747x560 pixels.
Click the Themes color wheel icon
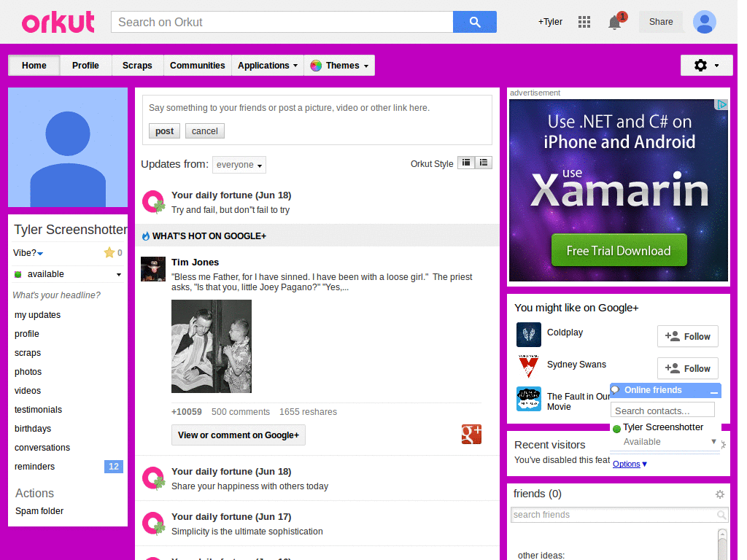point(315,66)
